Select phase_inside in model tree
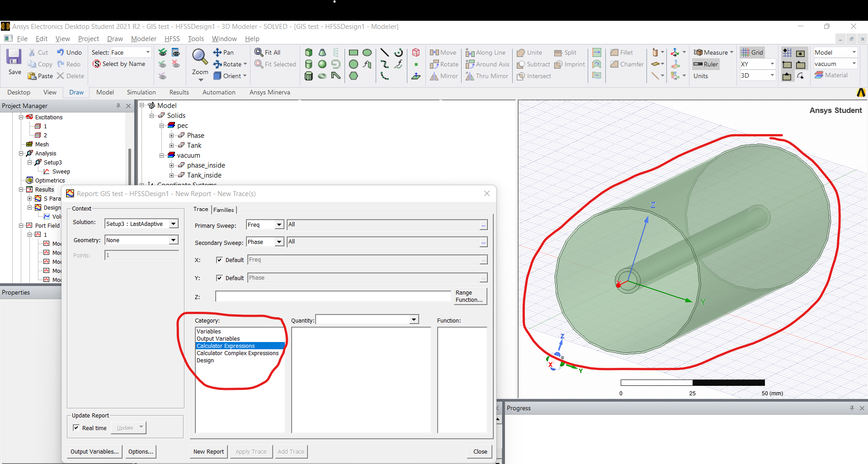Image resolution: width=868 pixels, height=464 pixels. point(206,165)
